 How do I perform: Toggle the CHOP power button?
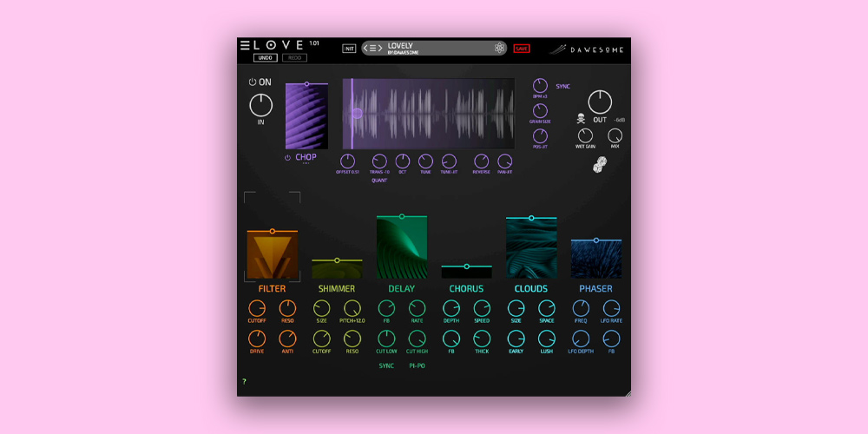click(287, 158)
